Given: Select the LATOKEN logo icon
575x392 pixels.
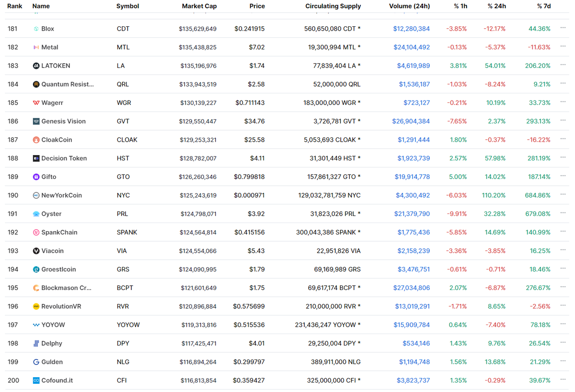Looking at the screenshot, I should click(35, 66).
